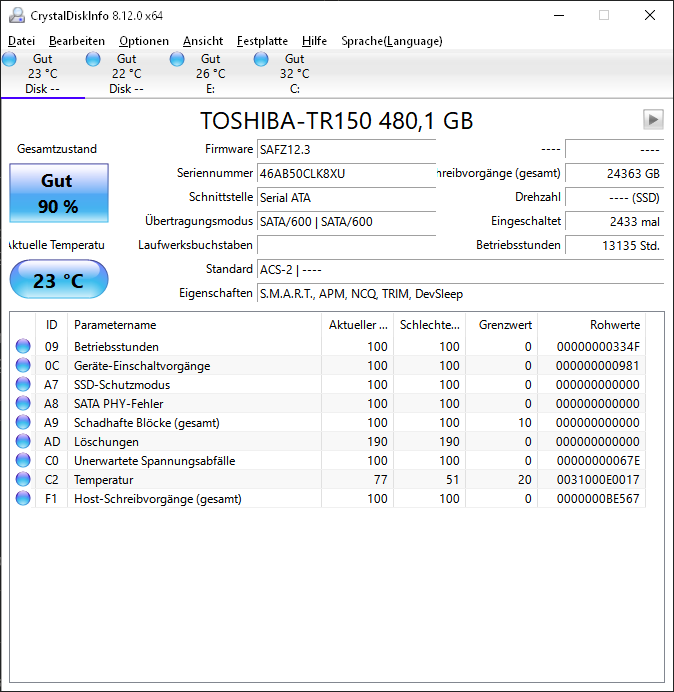Click the Gut 90 % health status button
Image resolution: width=674 pixels, height=692 pixels.
click(59, 193)
